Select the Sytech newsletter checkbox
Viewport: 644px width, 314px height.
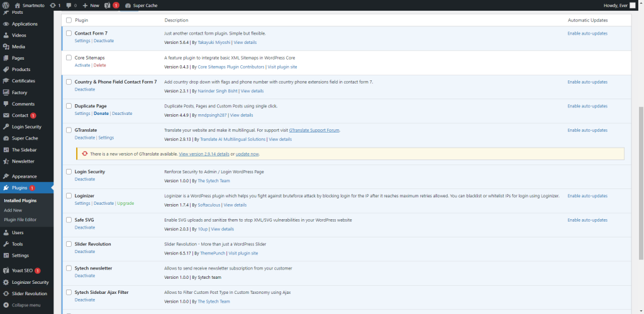(x=69, y=268)
